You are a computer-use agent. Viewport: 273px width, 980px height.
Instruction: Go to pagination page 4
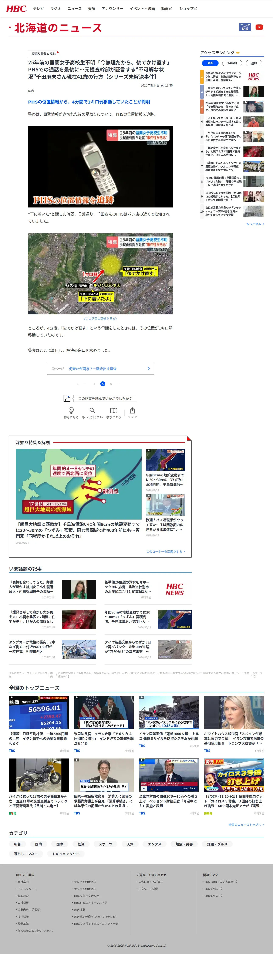click(x=94, y=384)
